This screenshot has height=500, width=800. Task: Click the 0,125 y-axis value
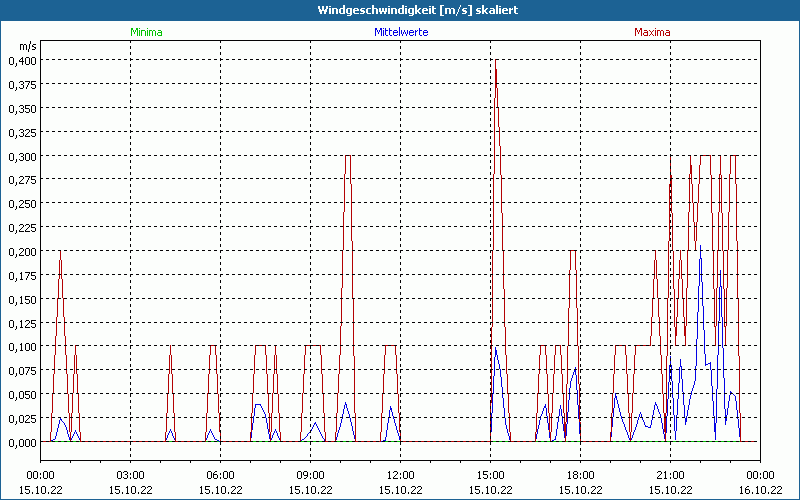click(22, 323)
